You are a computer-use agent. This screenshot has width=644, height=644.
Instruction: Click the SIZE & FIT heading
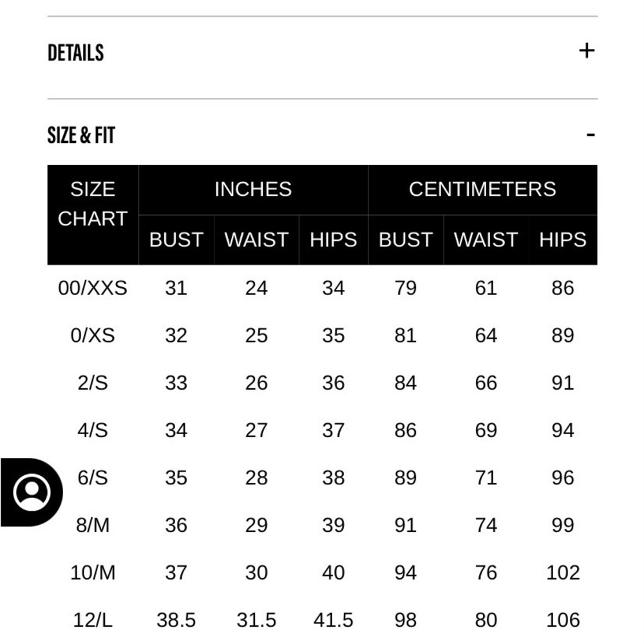coord(81,135)
